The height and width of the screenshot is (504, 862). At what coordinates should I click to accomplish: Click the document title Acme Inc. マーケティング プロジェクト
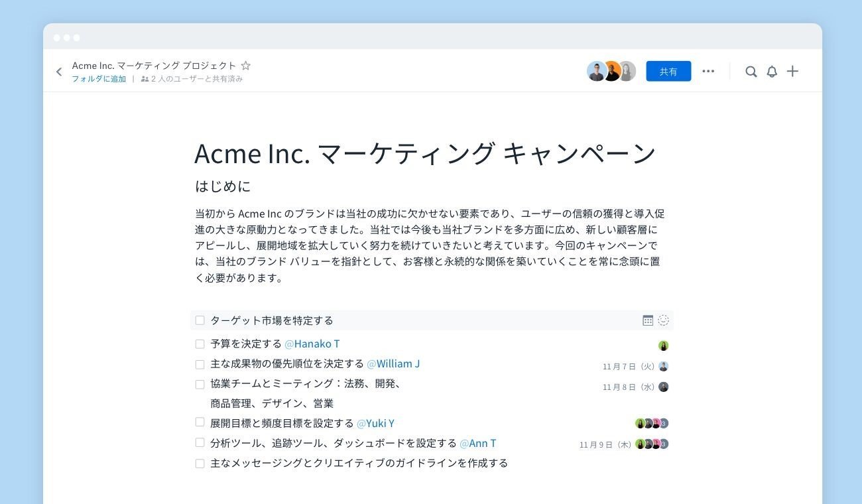pyautogui.click(x=154, y=66)
